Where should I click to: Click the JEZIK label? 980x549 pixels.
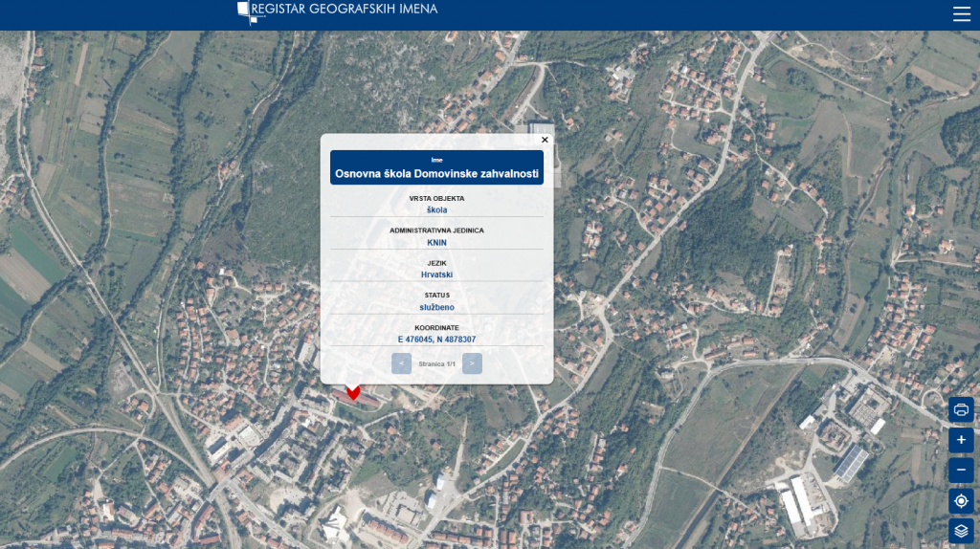[436, 264]
